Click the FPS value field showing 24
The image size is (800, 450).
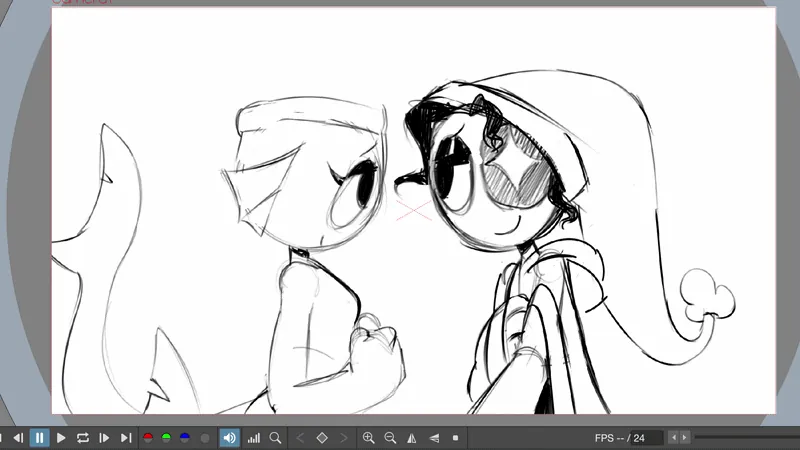tap(647, 438)
